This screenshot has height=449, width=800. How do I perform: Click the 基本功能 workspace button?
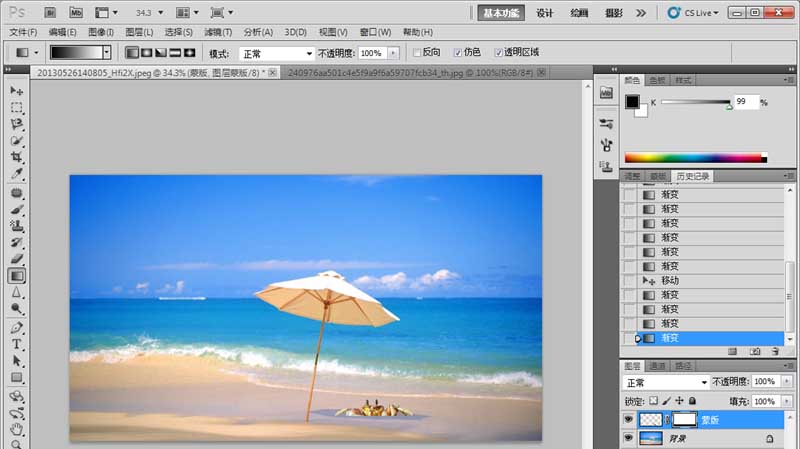click(501, 13)
